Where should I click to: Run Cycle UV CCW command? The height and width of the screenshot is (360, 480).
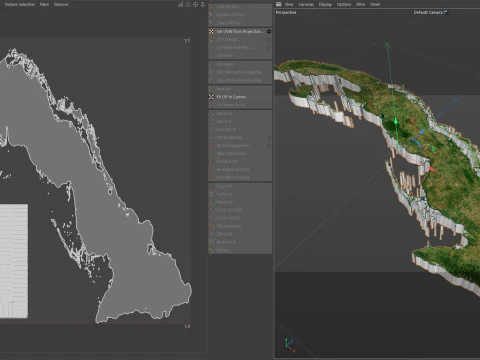(240, 210)
